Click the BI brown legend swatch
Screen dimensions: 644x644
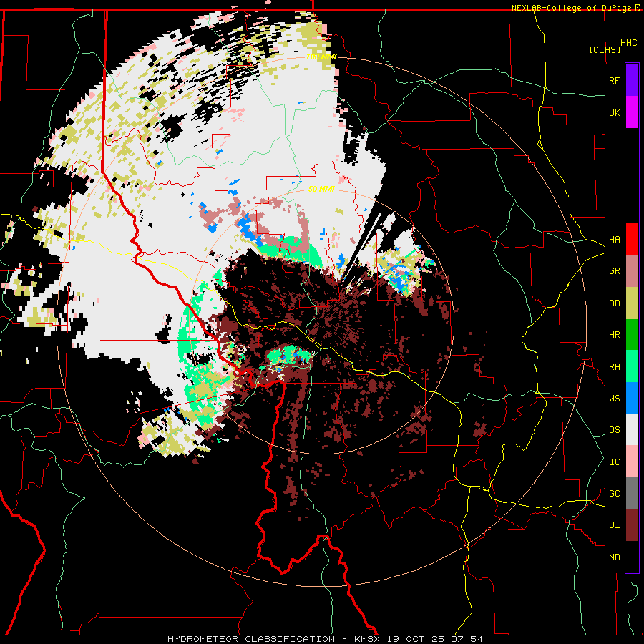tap(632, 525)
